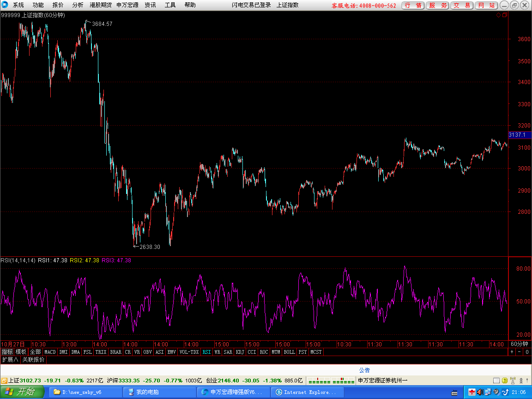
Task: Switch to D:\new_swhy_v6 folder taskbar item
Action: pos(86,392)
